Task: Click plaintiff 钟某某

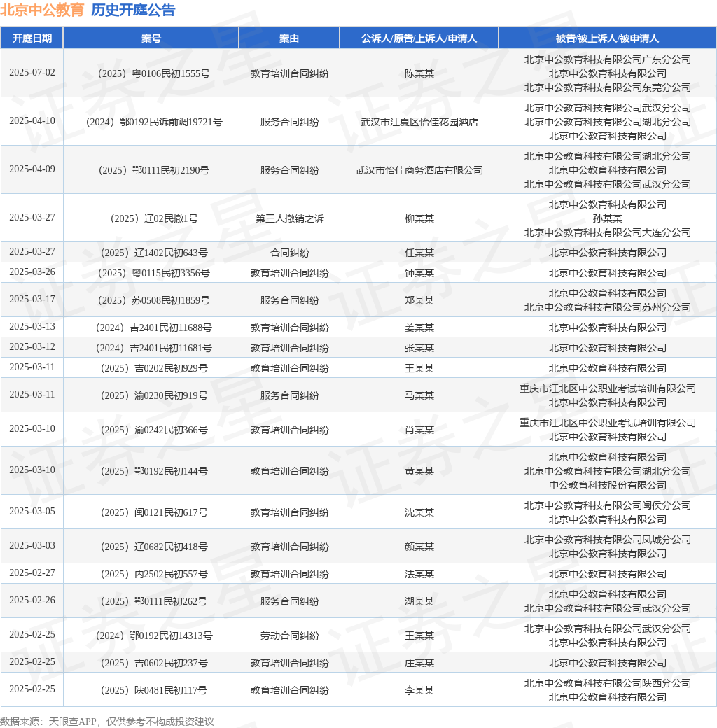Action: [x=419, y=273]
